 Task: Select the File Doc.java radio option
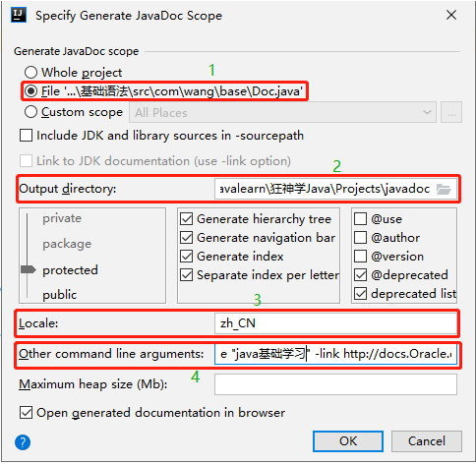pos(30,91)
